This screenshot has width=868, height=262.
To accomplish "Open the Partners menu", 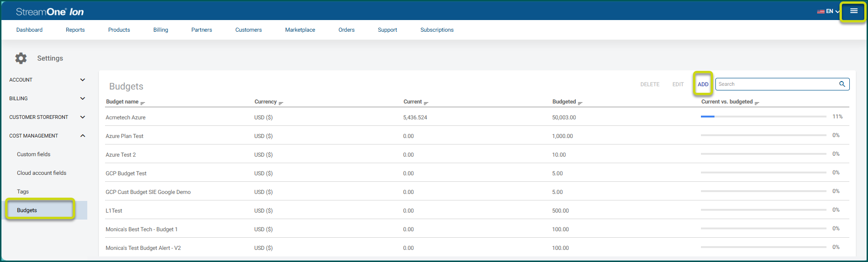I will click(202, 30).
